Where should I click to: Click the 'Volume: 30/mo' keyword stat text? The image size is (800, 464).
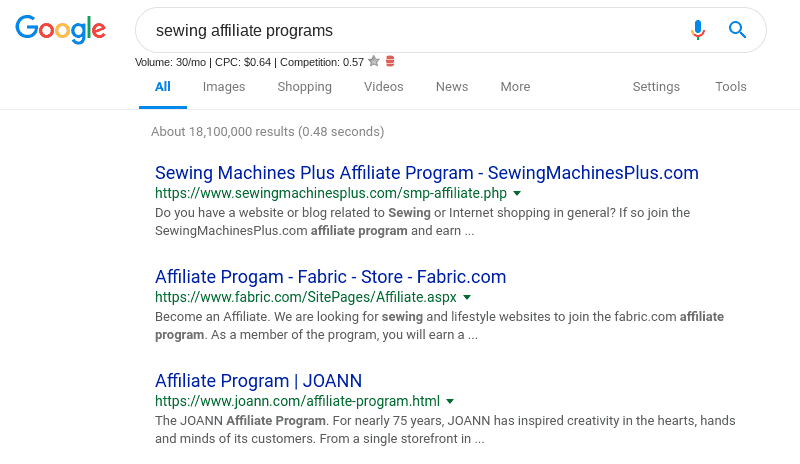pos(170,62)
